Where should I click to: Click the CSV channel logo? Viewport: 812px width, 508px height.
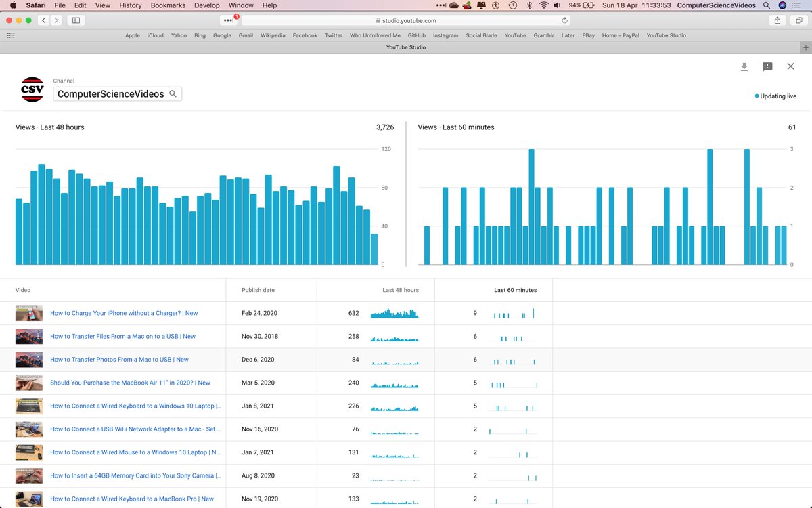tap(32, 89)
